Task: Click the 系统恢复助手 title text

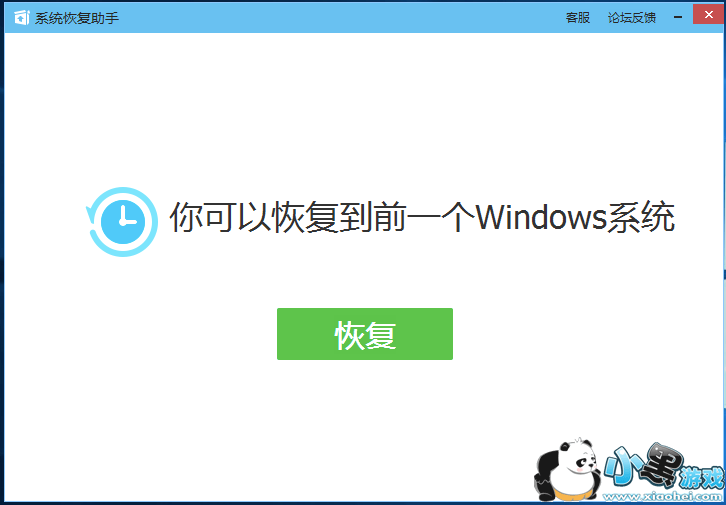Action: pos(77,18)
